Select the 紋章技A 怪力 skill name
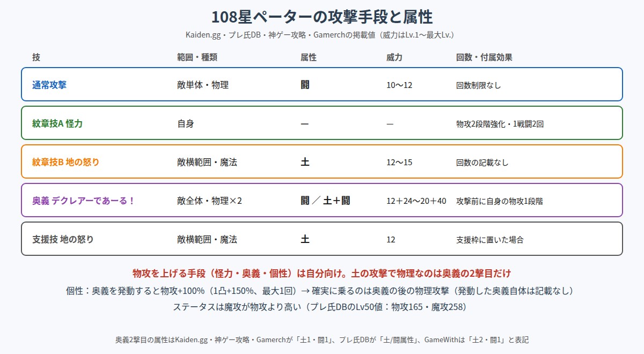This screenshot has width=644, height=354. tap(57, 123)
